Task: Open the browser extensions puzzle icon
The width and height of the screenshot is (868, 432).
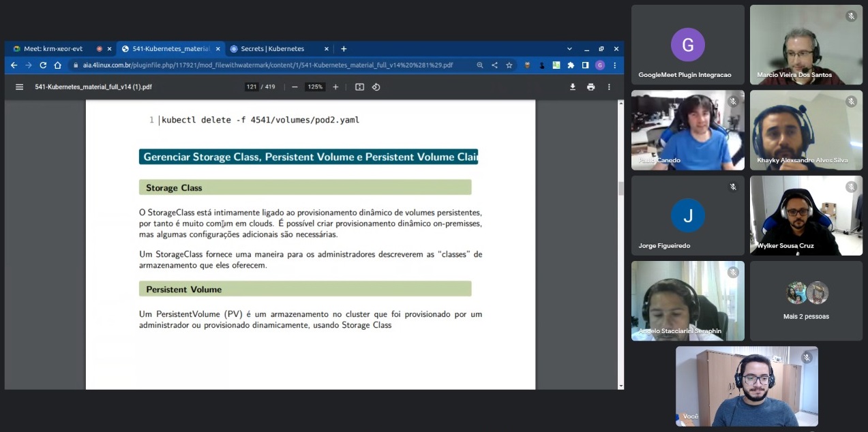Action: tap(571, 65)
